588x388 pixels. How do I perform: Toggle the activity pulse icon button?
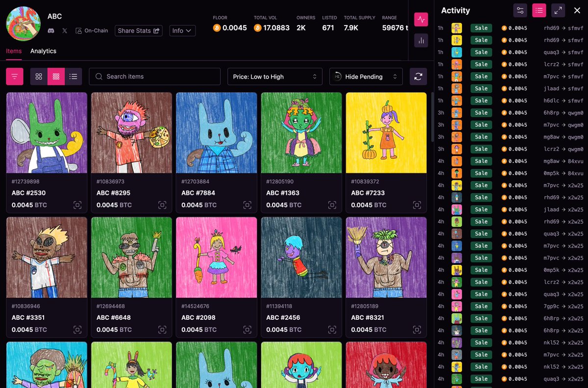421,20
